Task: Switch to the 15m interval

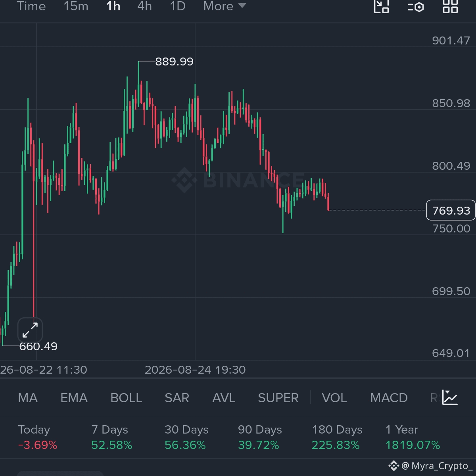Action: (x=76, y=6)
